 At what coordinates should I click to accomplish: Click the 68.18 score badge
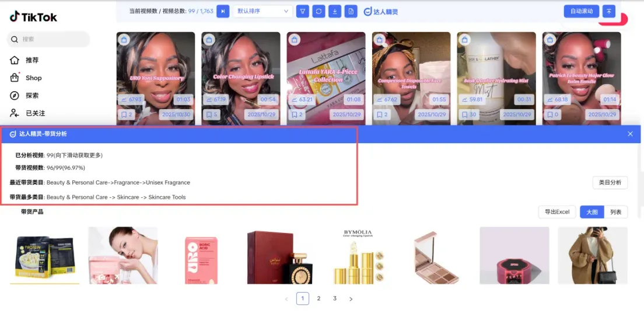[x=558, y=99]
